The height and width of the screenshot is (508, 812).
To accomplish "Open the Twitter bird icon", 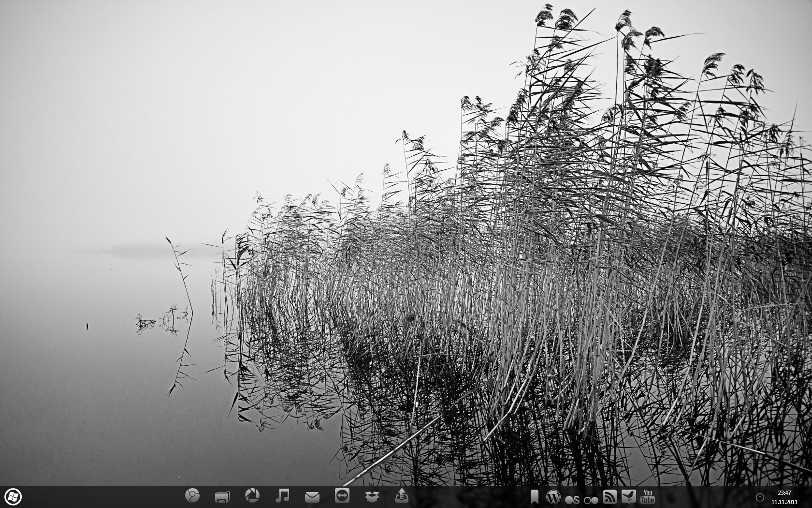I will pos(629,497).
